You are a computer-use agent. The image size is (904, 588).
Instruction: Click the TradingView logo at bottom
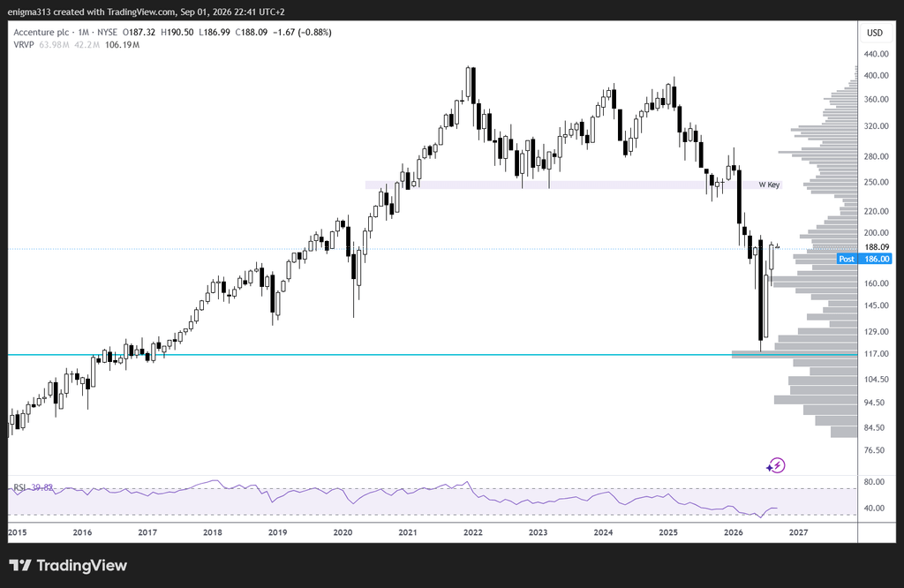(x=68, y=566)
